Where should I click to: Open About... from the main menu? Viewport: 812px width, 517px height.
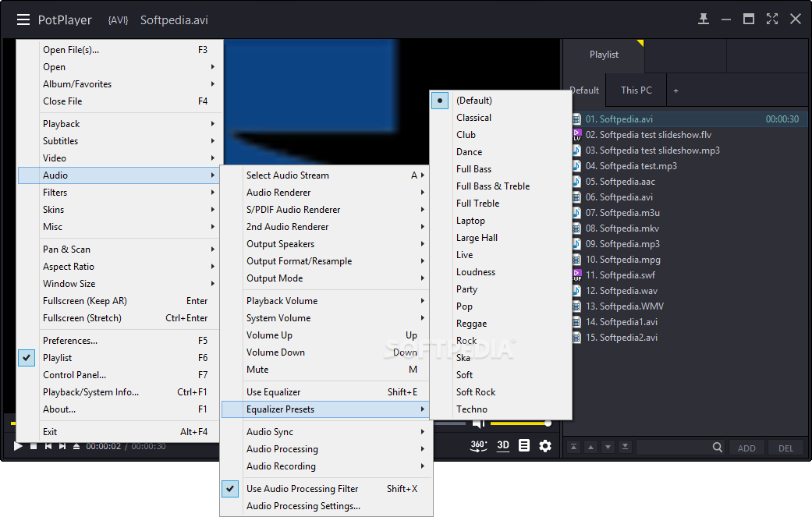[119, 409]
